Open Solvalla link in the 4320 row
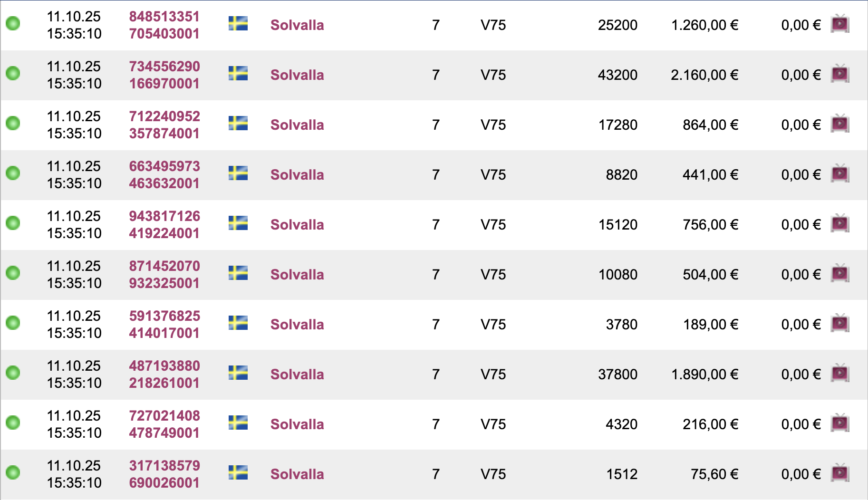 click(297, 424)
